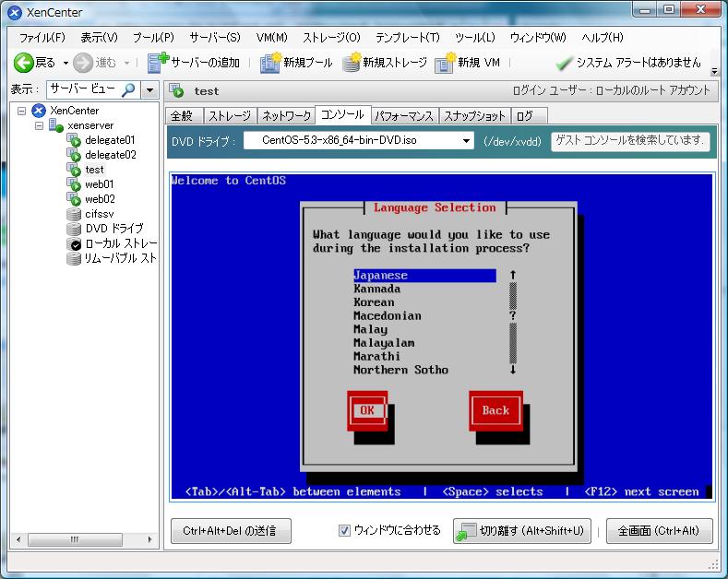728x579 pixels.
Task: Click the 切り離す (Alt+Shift+U) button
Action: click(522, 531)
